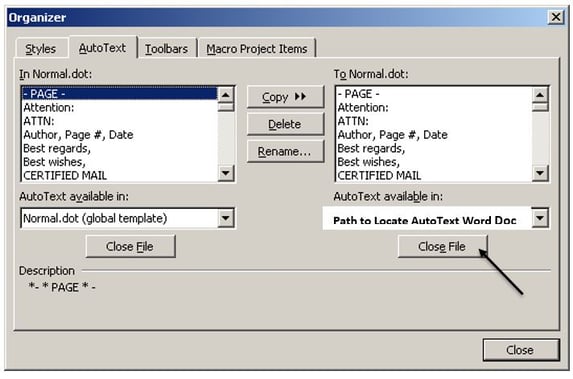
Task: Select the Macro Project Items tab
Action: pos(257,49)
